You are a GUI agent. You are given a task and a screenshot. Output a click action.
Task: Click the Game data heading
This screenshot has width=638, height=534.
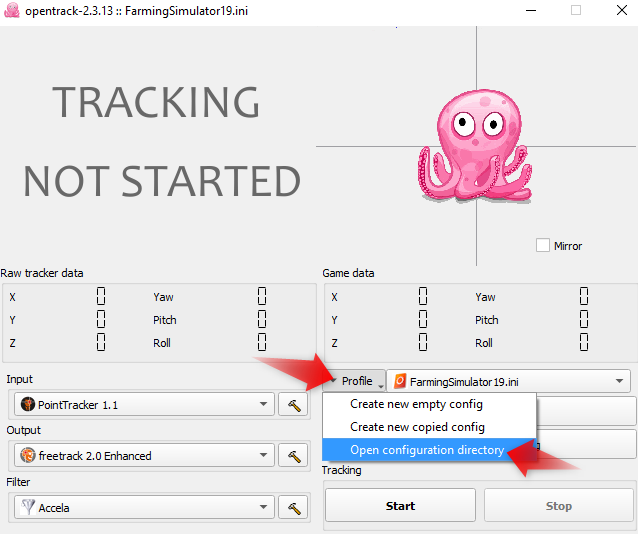(348, 273)
